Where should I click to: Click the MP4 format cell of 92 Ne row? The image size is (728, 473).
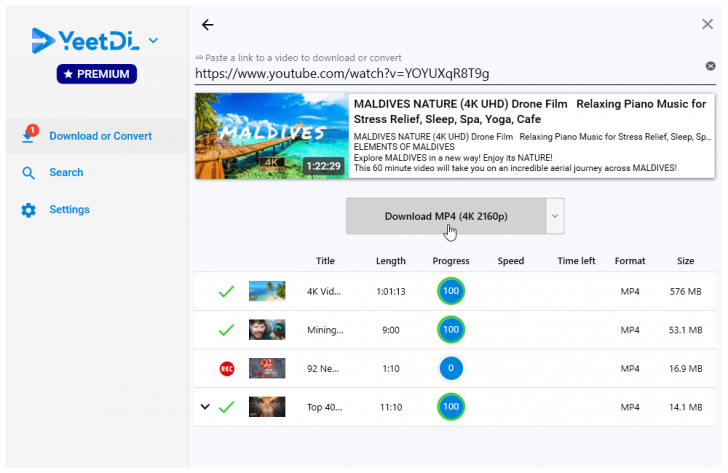coord(630,369)
